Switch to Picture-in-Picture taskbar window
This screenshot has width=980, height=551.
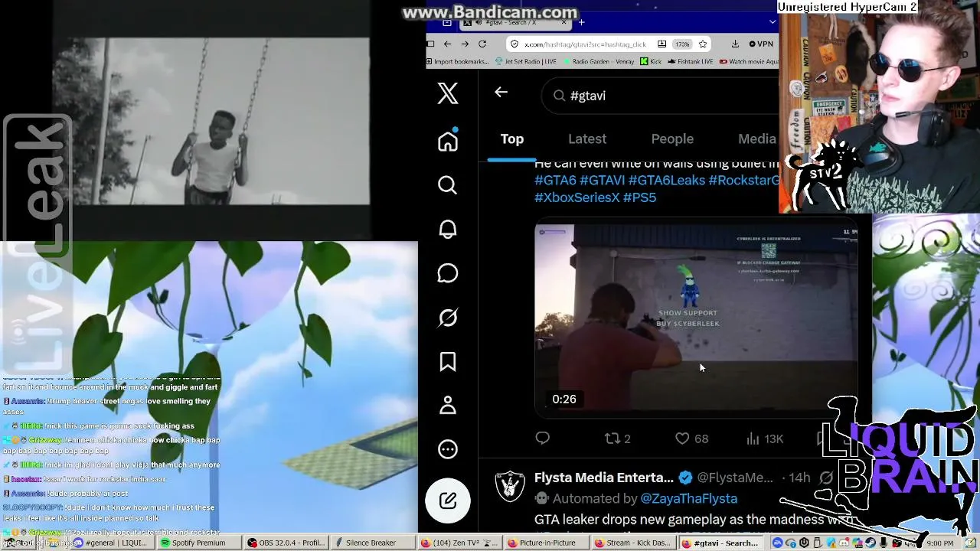click(x=547, y=543)
